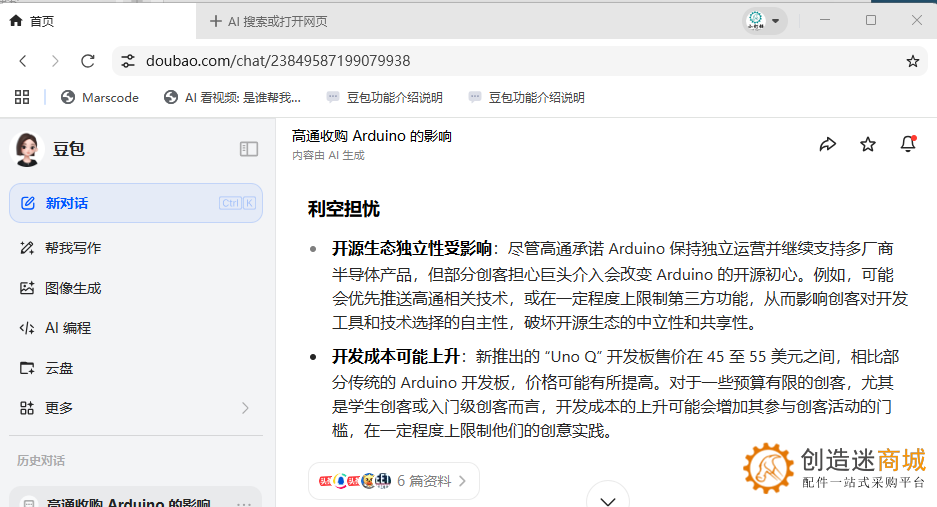937x507 pixels.
Task: Open 图像生成 image generation
Action: (73, 288)
